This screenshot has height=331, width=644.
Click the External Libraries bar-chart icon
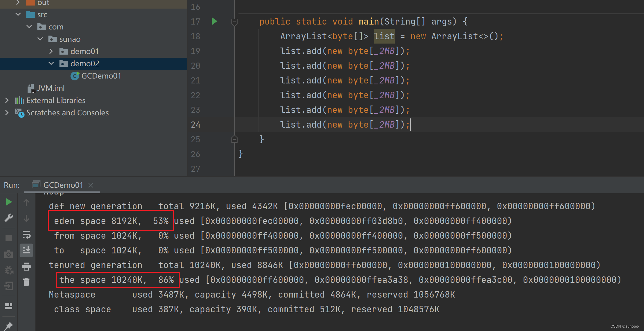[x=20, y=100]
